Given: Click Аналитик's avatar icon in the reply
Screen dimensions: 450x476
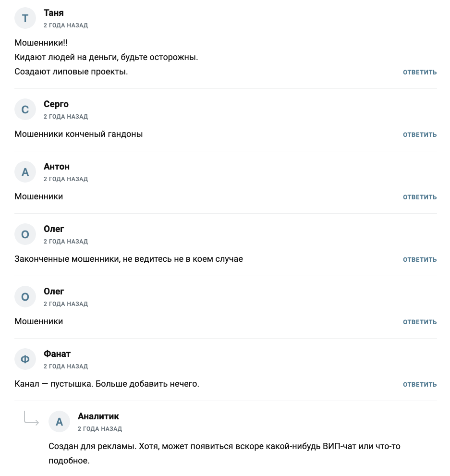Looking at the screenshot, I should tap(60, 422).
